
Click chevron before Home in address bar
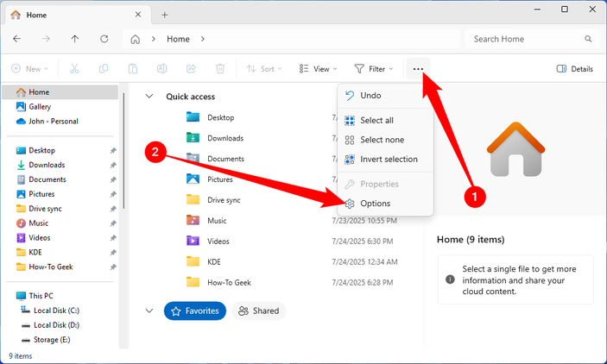point(154,39)
